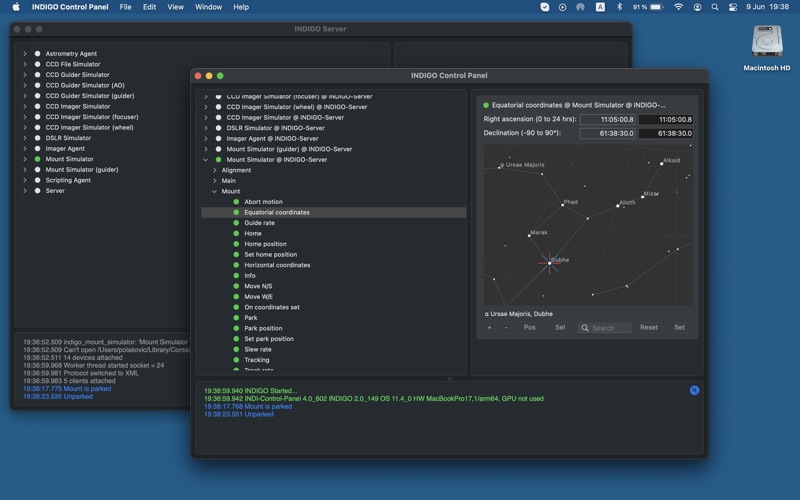Open the Window menu

point(209,7)
